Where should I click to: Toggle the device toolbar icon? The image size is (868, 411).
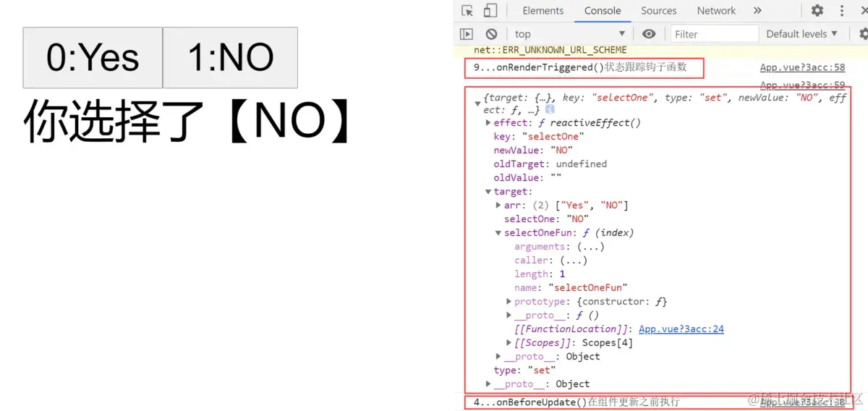490,11
